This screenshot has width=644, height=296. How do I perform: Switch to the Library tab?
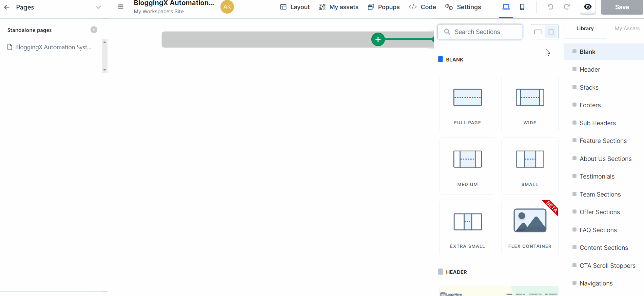(585, 29)
